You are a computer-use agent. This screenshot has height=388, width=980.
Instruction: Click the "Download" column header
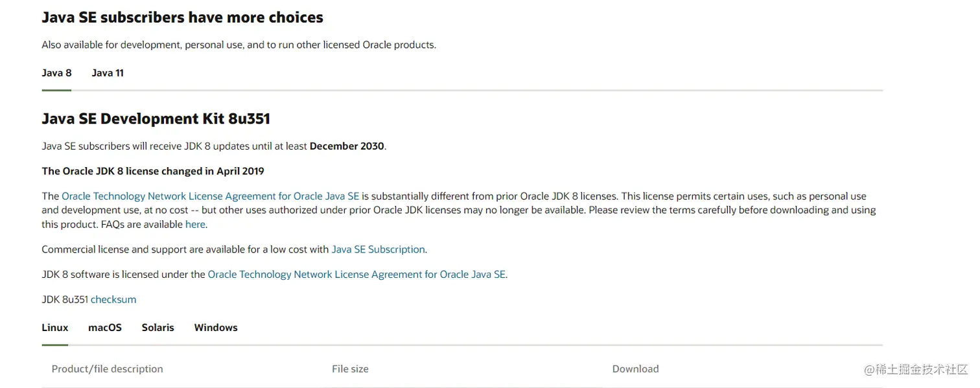coord(635,369)
